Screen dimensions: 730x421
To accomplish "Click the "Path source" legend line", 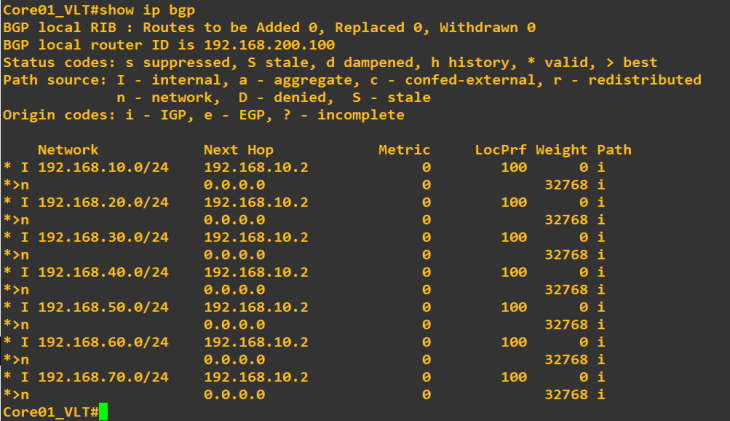I will pyautogui.click(x=350, y=80).
